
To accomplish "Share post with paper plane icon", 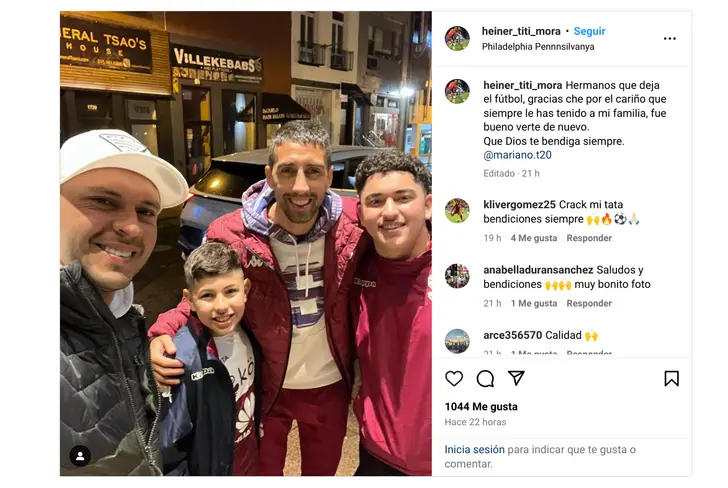I will click(x=516, y=378).
